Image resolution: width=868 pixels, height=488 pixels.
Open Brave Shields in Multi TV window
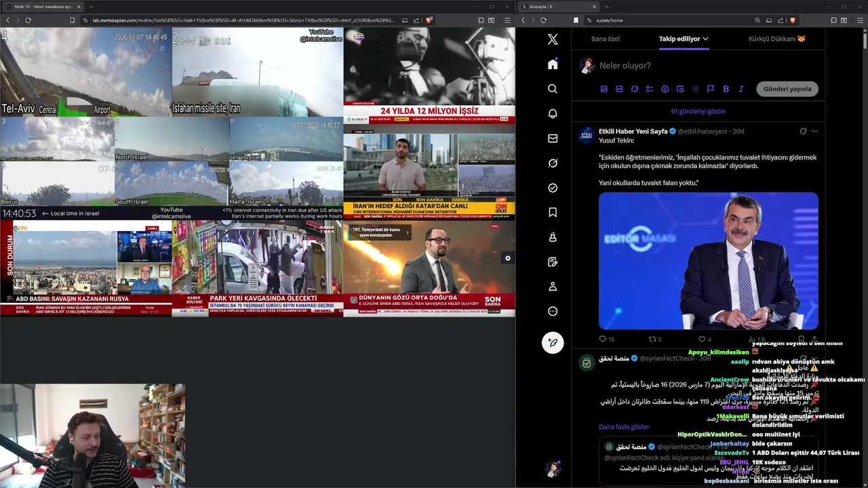point(429,20)
